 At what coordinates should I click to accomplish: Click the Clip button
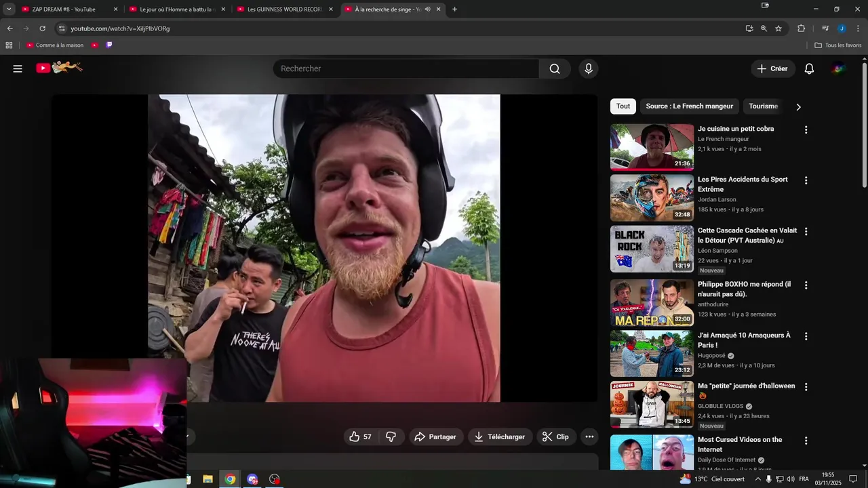pyautogui.click(x=556, y=437)
